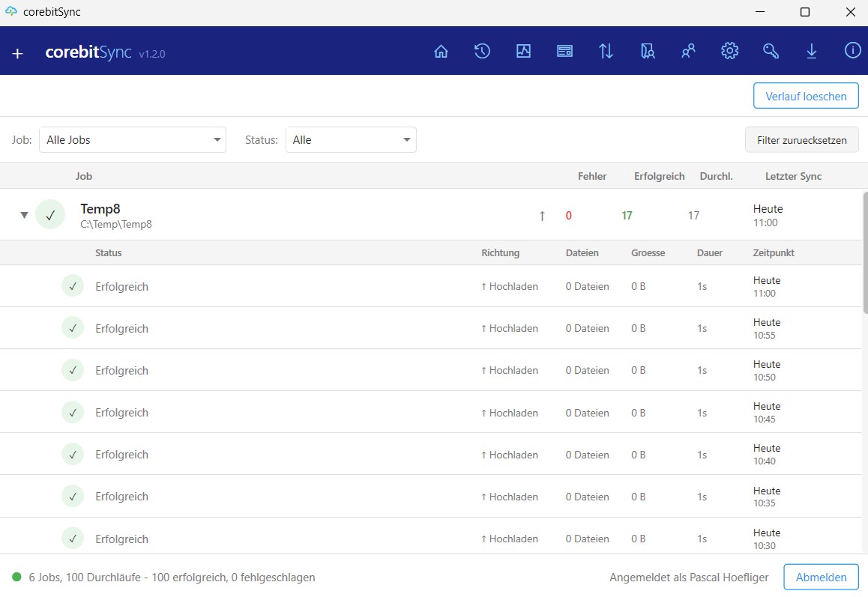Collapse the Temp8 job row
Image resolution: width=868 pixels, height=597 pixels.
(24, 215)
